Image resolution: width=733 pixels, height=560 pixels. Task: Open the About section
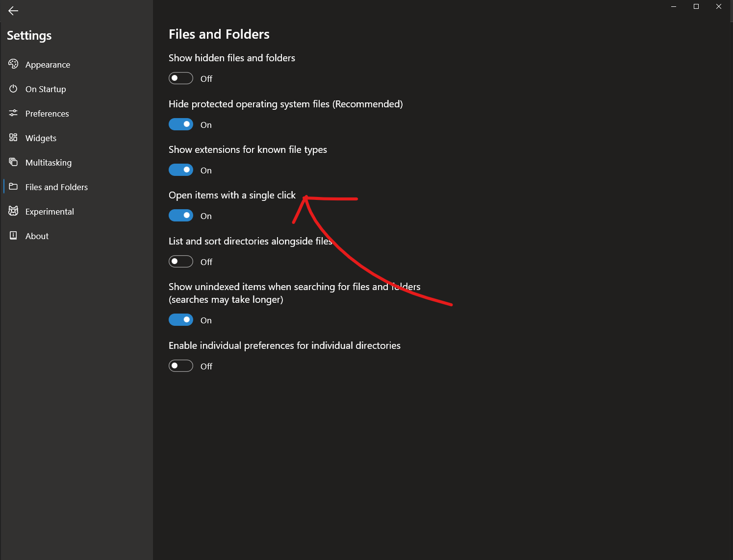click(36, 236)
